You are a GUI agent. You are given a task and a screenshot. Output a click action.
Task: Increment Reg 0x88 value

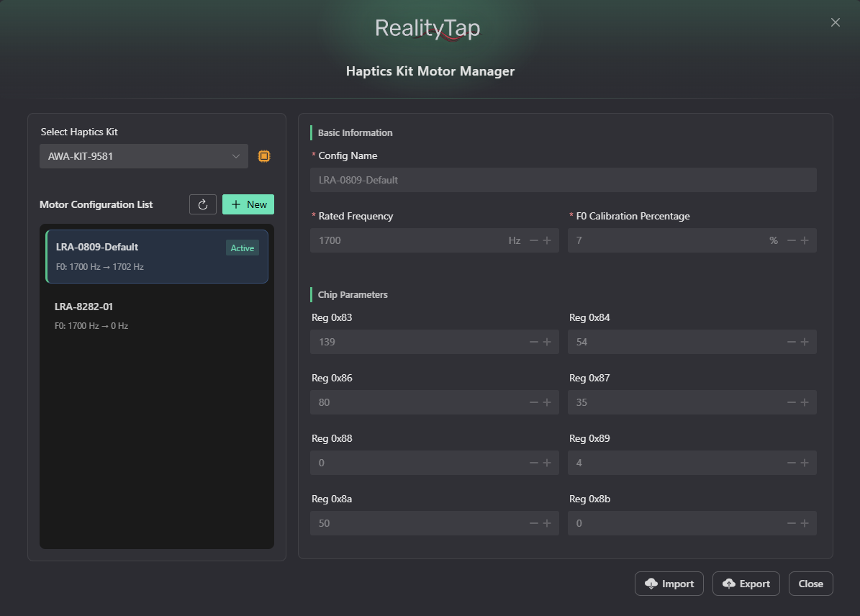tap(547, 463)
